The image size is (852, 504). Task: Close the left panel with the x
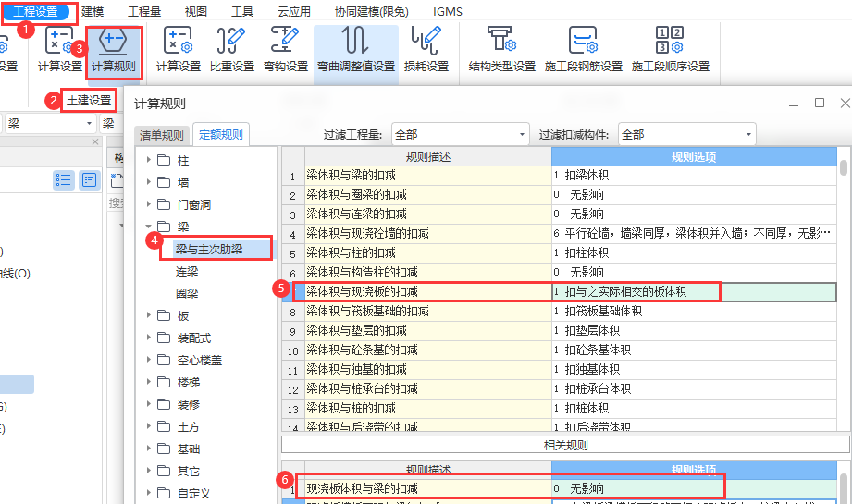(x=95, y=141)
